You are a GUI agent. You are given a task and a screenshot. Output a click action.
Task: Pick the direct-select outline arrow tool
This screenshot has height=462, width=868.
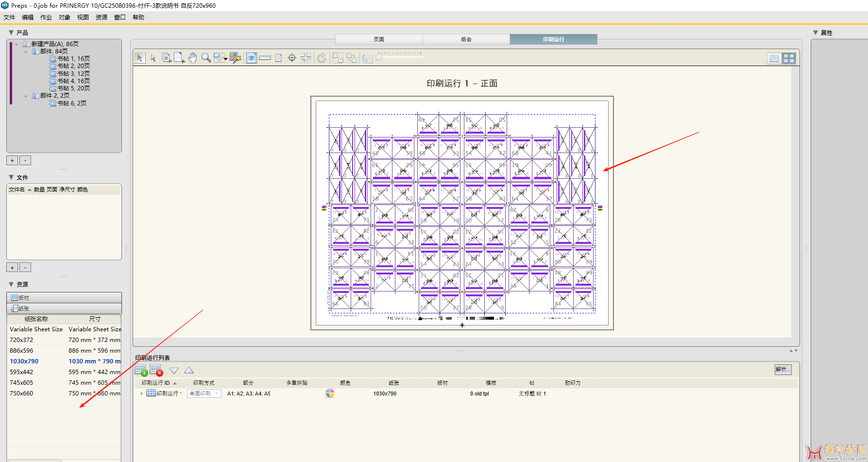click(153, 58)
